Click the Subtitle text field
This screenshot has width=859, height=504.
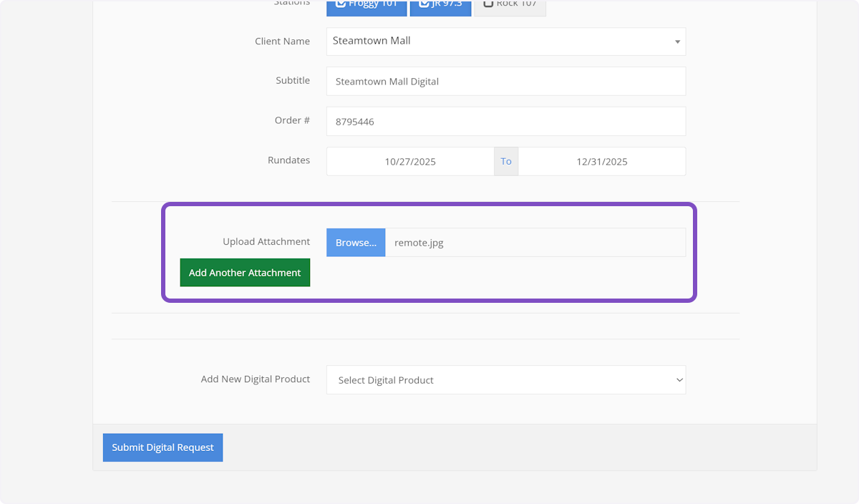point(505,82)
